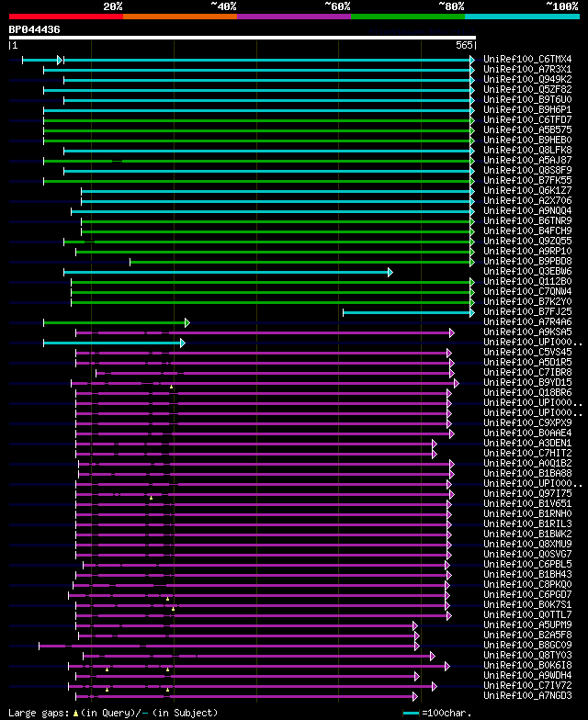Select the UniRef100_Q8S8F9 label
Screen dimensions: 588x720
tap(527, 171)
